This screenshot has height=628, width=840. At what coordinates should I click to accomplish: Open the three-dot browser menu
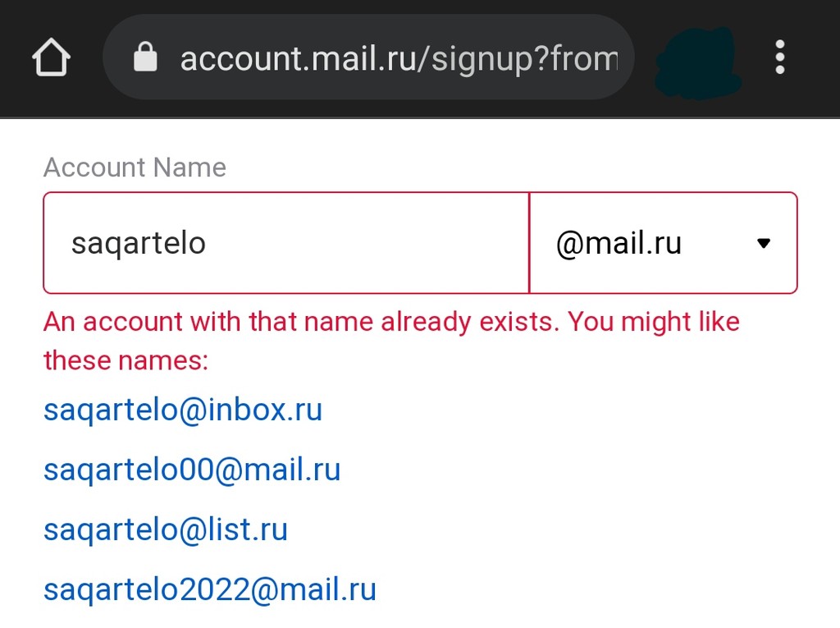coord(779,57)
